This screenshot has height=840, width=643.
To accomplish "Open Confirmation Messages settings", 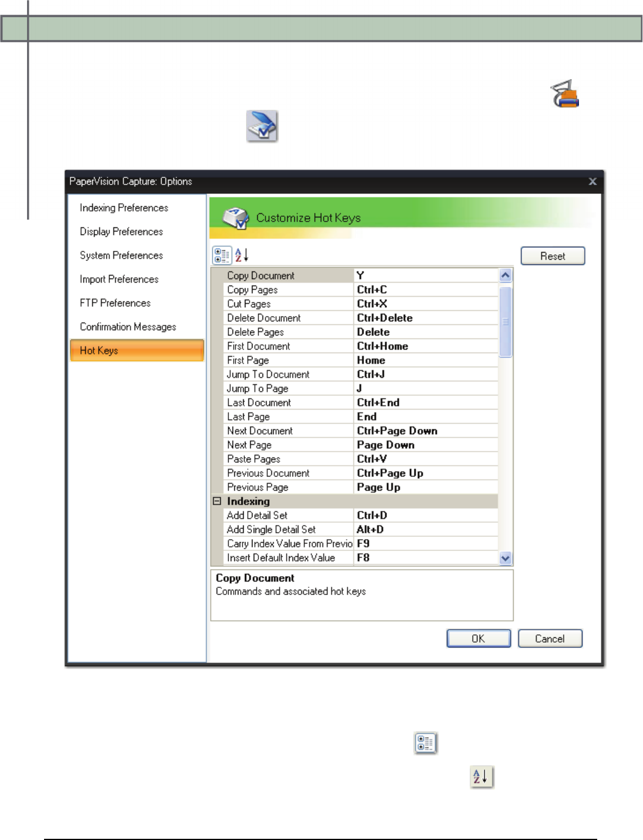I will [x=128, y=327].
